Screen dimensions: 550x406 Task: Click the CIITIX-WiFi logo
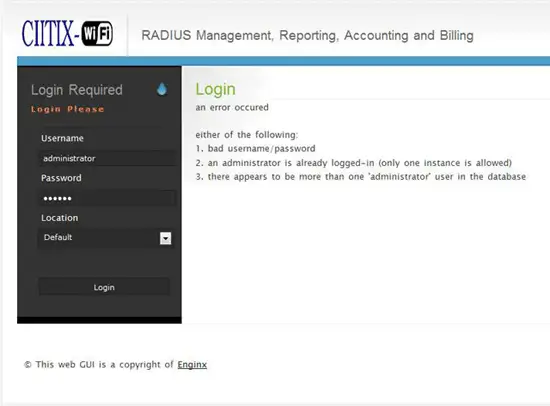(67, 34)
